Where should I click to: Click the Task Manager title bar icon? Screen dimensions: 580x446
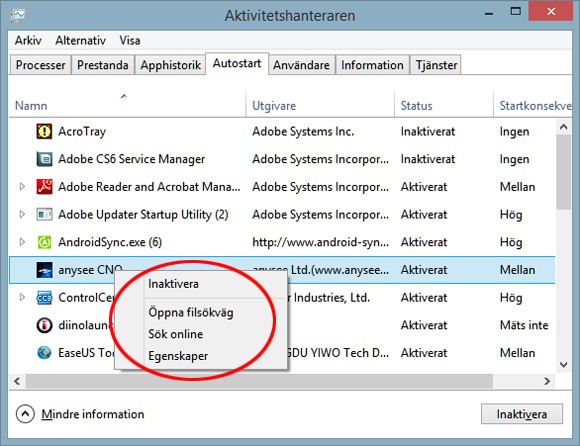pyautogui.click(x=18, y=15)
